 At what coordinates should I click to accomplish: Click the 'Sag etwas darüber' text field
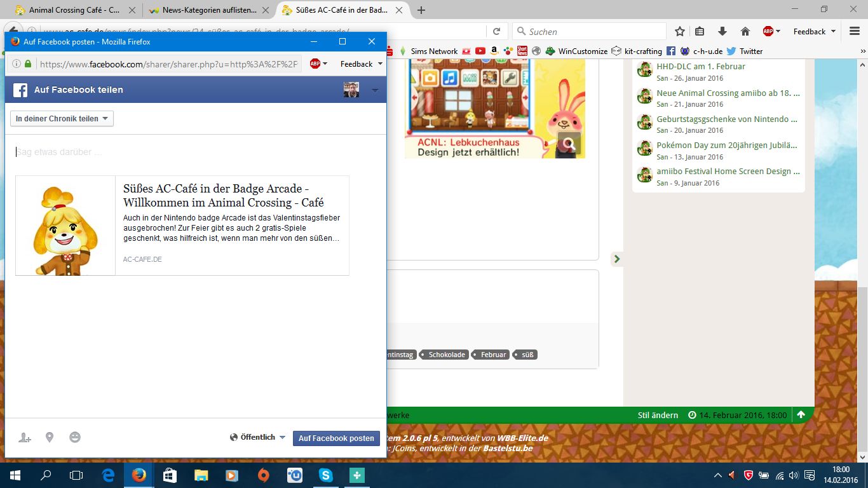pos(191,152)
